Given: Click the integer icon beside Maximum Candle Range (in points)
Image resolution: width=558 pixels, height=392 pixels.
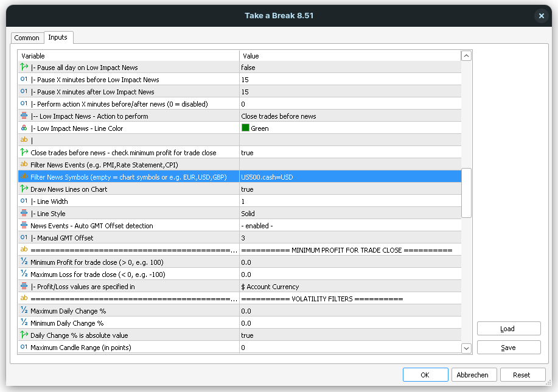Looking at the screenshot, I should coord(24,348).
